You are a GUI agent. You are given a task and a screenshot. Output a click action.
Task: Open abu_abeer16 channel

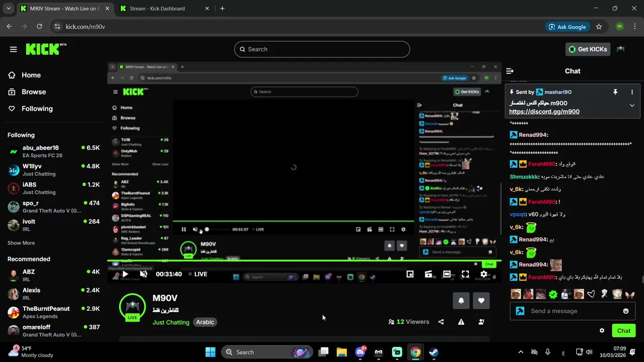54,151
